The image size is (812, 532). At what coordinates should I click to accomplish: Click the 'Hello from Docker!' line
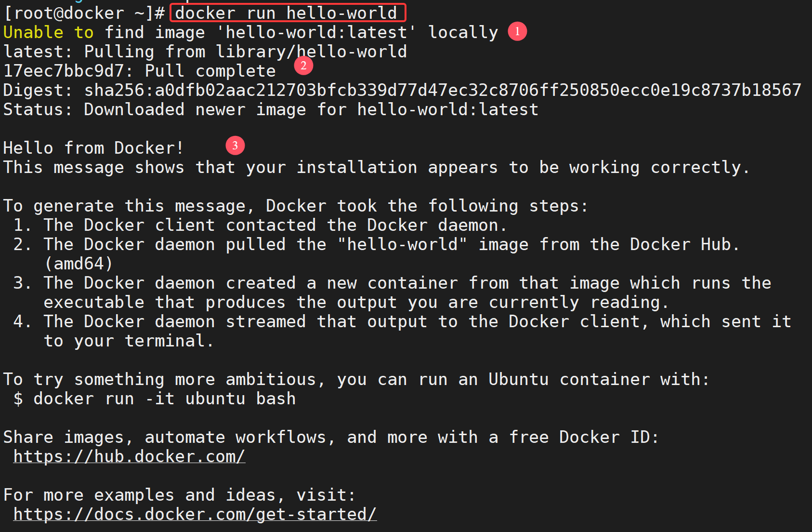point(93,148)
